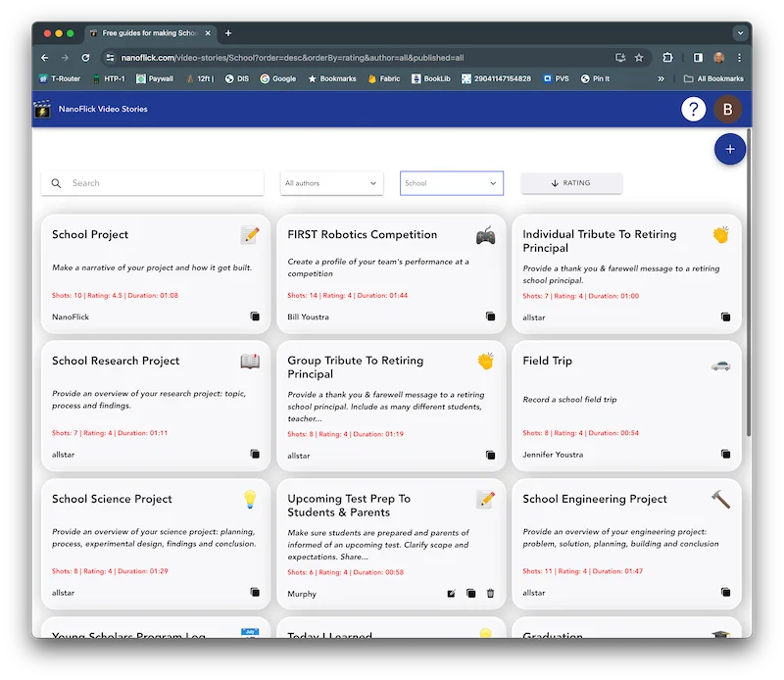Screen dimensions: 784x680
Task: Click the NanoFlick Video Stories header text
Action: [103, 109]
